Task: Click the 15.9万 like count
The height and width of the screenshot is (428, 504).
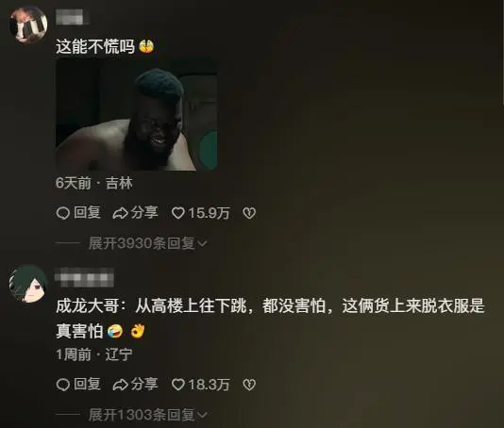Action: tap(209, 213)
